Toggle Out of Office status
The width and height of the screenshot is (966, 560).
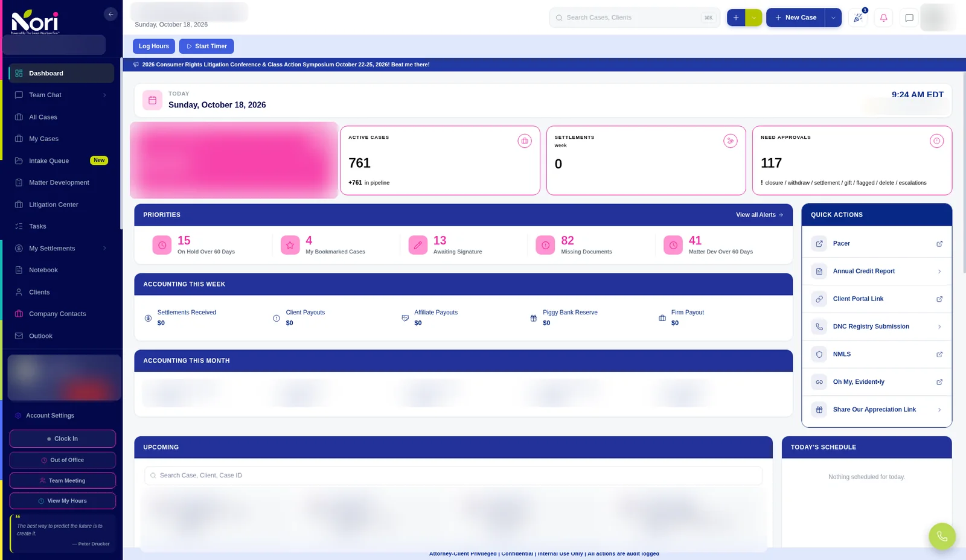(63, 460)
